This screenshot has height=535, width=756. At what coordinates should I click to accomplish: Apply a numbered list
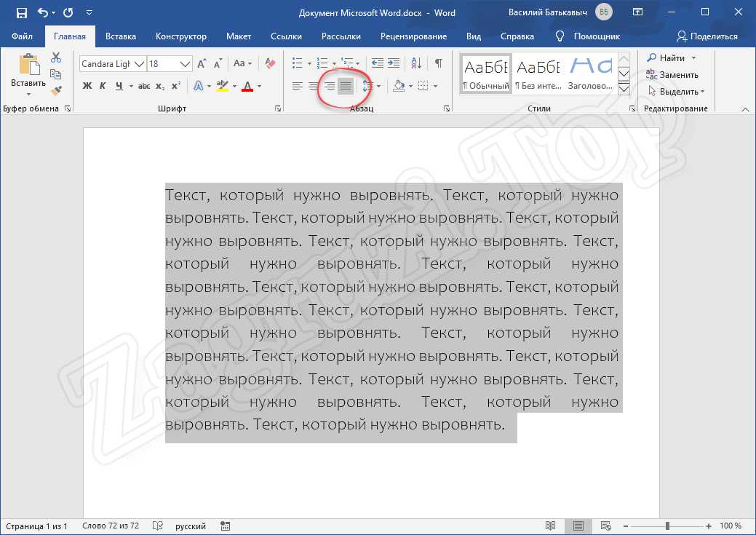[x=322, y=63]
